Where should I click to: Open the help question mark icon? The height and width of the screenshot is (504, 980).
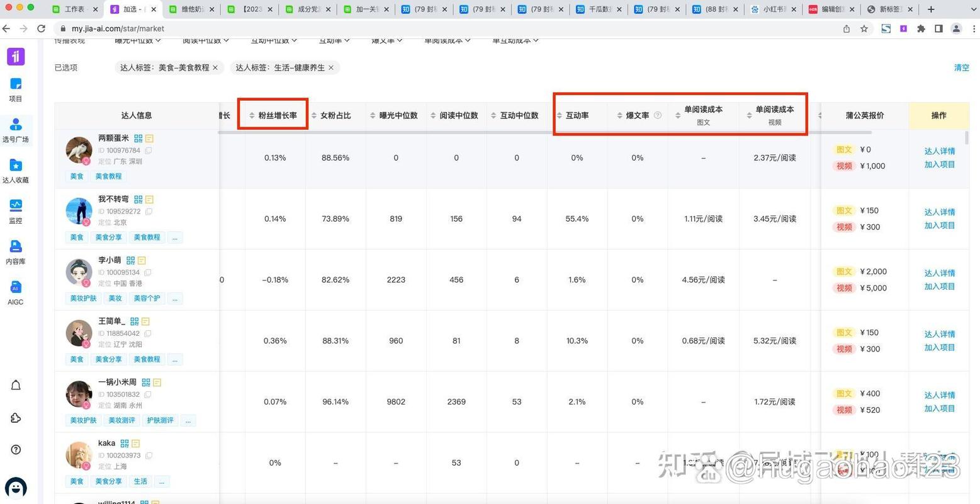15,449
